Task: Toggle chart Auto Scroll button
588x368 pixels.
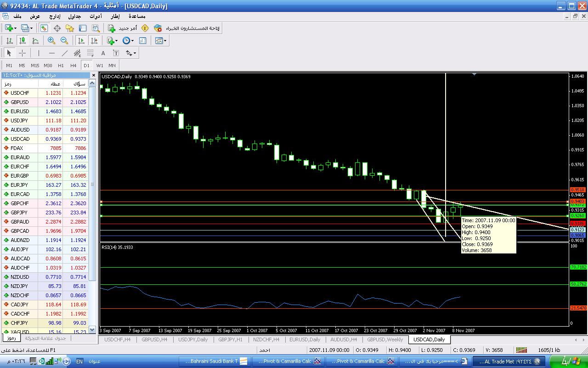Action: [81, 40]
